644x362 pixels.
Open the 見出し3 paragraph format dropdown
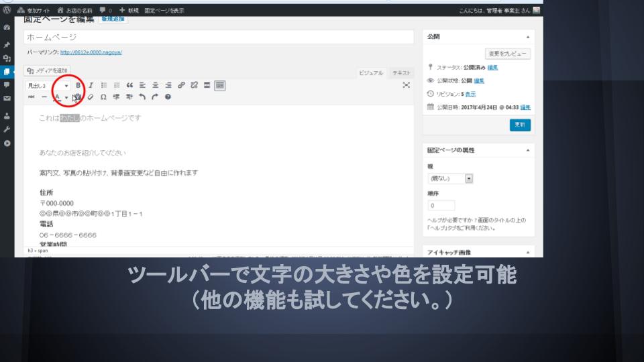(x=48, y=86)
